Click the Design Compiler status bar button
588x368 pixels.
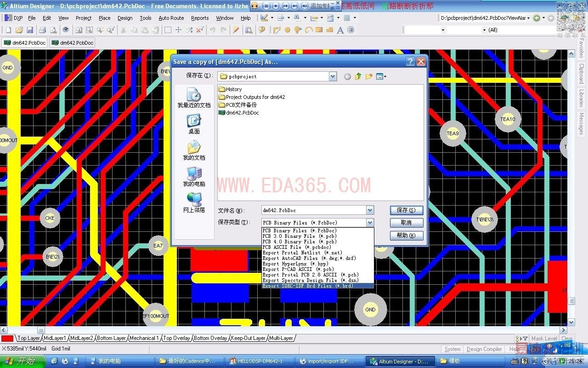(x=484, y=349)
